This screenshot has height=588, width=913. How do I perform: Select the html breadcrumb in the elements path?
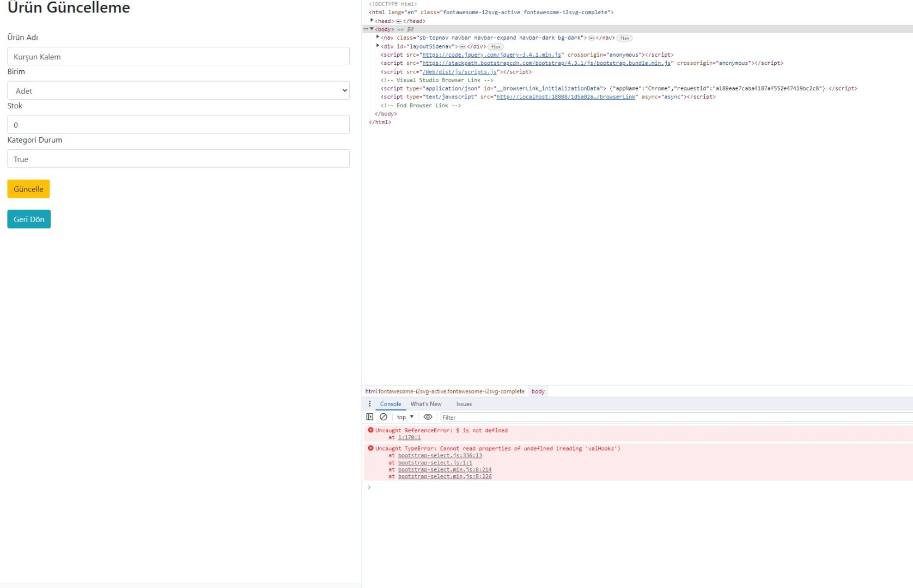click(x=445, y=391)
